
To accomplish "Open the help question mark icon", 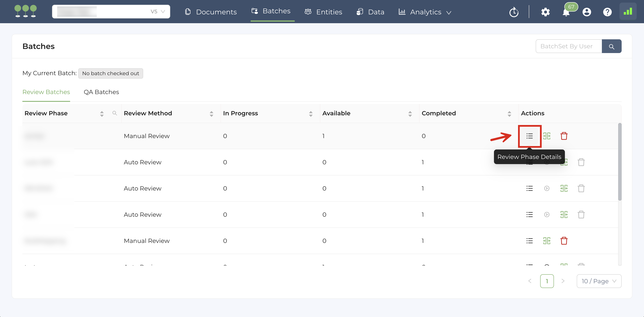I will click(607, 12).
